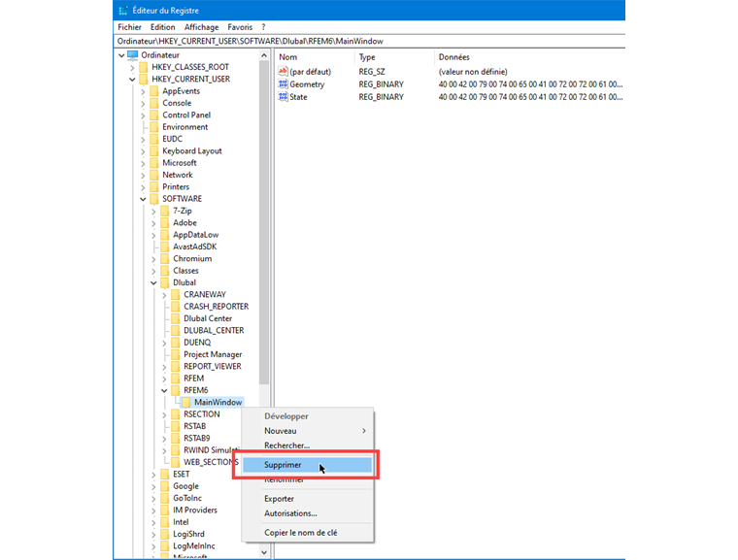This screenshot has width=738, height=560.
Task: Click the (par défaut) string value icon
Action: 283,72
